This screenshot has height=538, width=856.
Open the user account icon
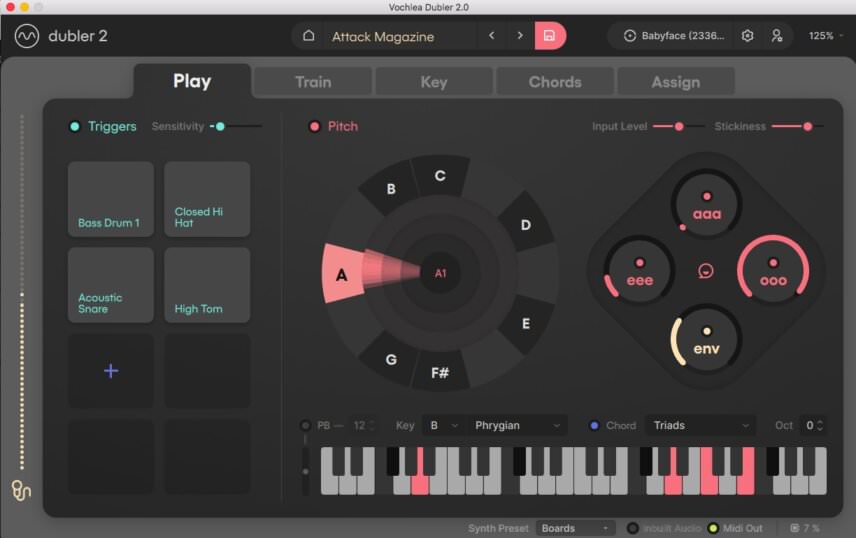(x=777, y=36)
